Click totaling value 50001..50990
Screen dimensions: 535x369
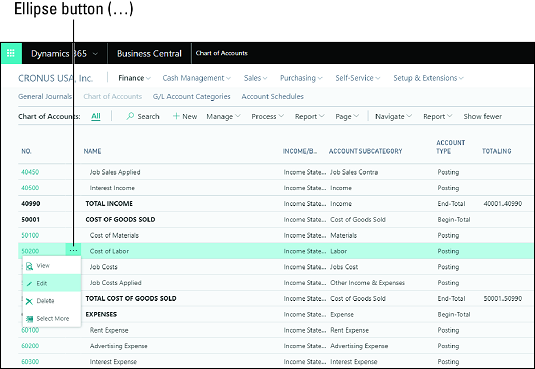pos(503,298)
